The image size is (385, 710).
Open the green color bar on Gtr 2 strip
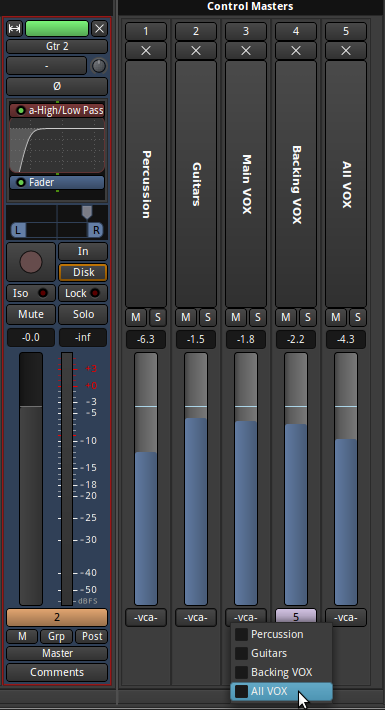coord(57,29)
